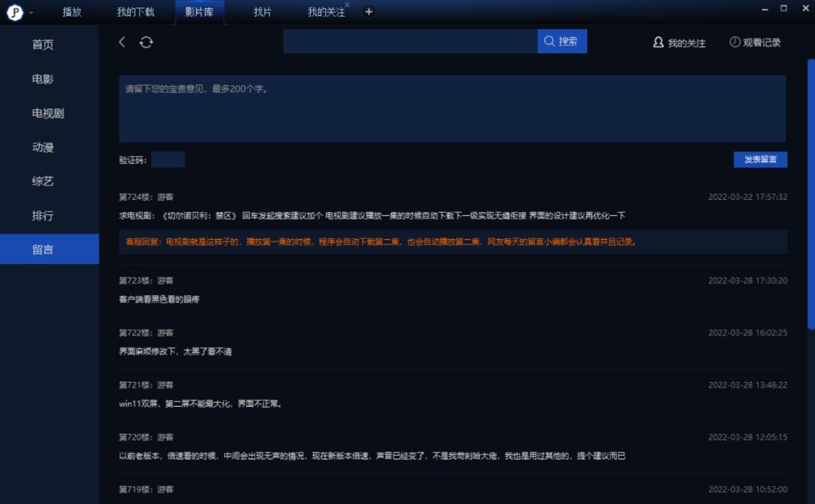Open the 排行 section
This screenshot has height=504, width=815.
pyautogui.click(x=44, y=216)
